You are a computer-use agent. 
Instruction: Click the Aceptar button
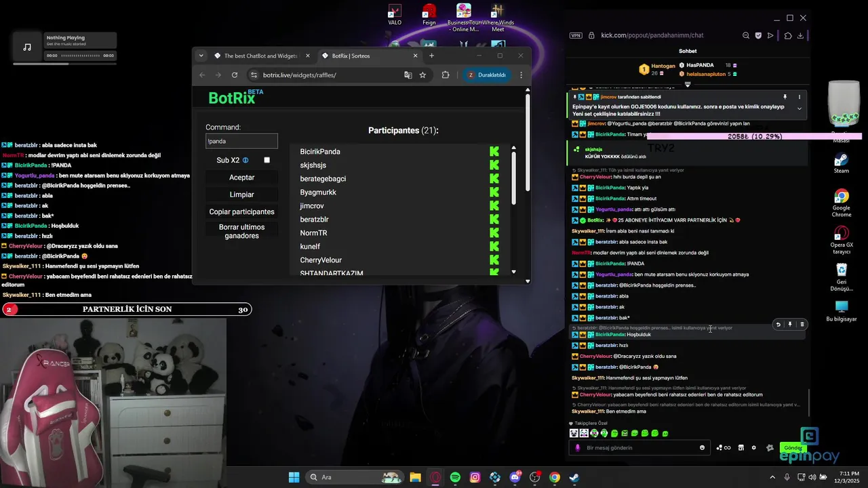[x=242, y=178]
